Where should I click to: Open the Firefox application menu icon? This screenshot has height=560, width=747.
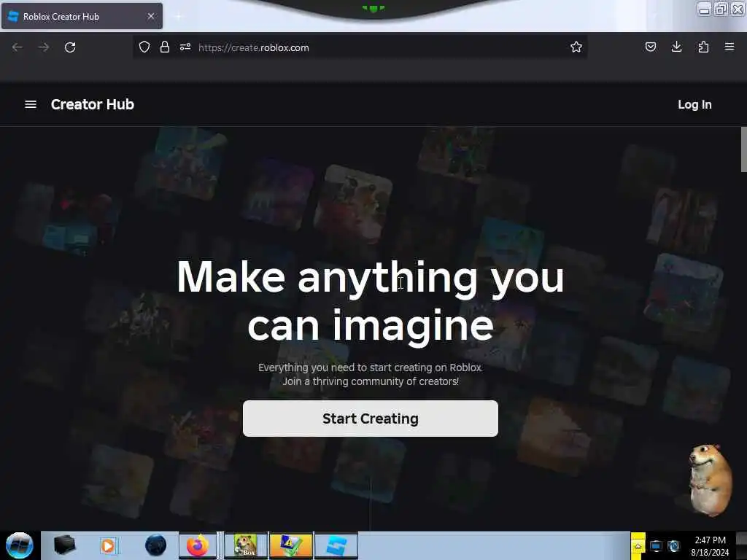tap(729, 47)
